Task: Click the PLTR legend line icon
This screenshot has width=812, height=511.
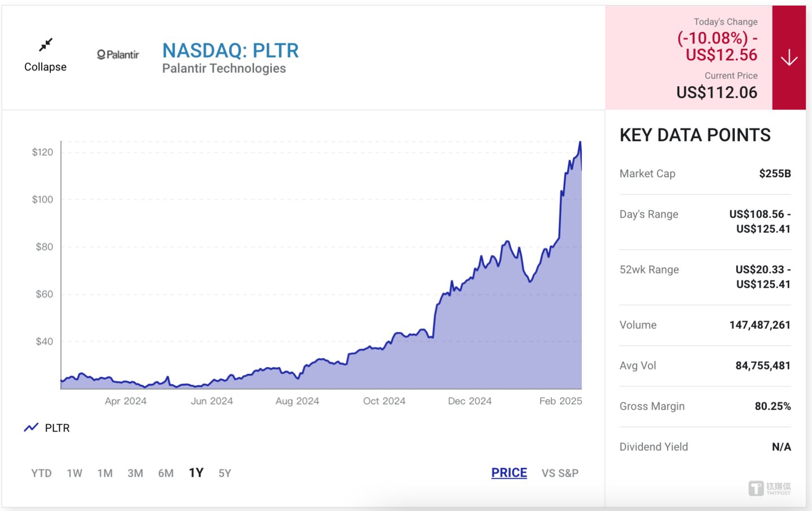Action: click(x=31, y=428)
